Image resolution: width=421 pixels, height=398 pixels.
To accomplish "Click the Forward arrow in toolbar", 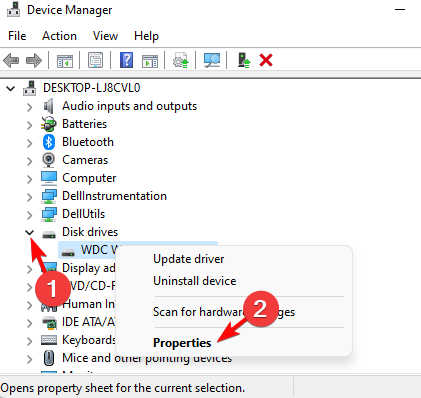I will coord(34,61).
